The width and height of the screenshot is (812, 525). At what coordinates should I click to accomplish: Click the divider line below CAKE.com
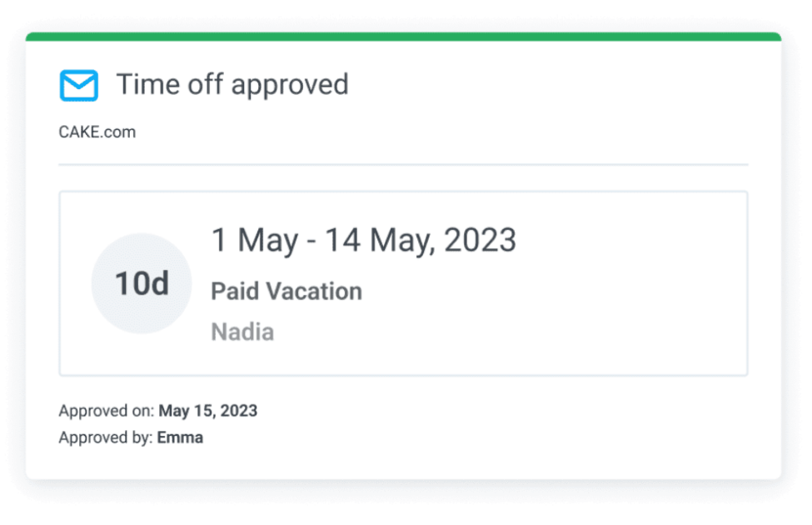point(403,165)
